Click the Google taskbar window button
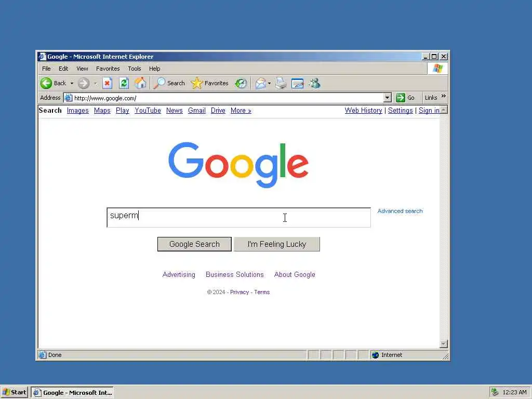 point(72,393)
